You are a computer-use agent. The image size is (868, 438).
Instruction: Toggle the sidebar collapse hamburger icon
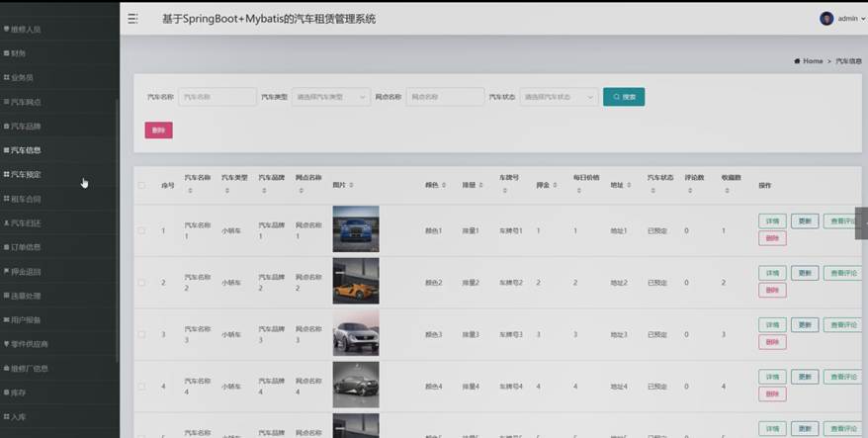pos(132,19)
